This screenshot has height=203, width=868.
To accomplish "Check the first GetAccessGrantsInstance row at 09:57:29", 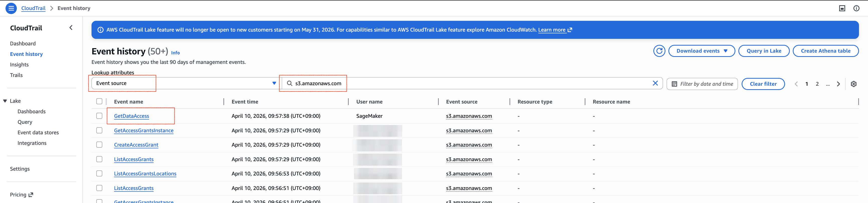I will [x=99, y=130].
